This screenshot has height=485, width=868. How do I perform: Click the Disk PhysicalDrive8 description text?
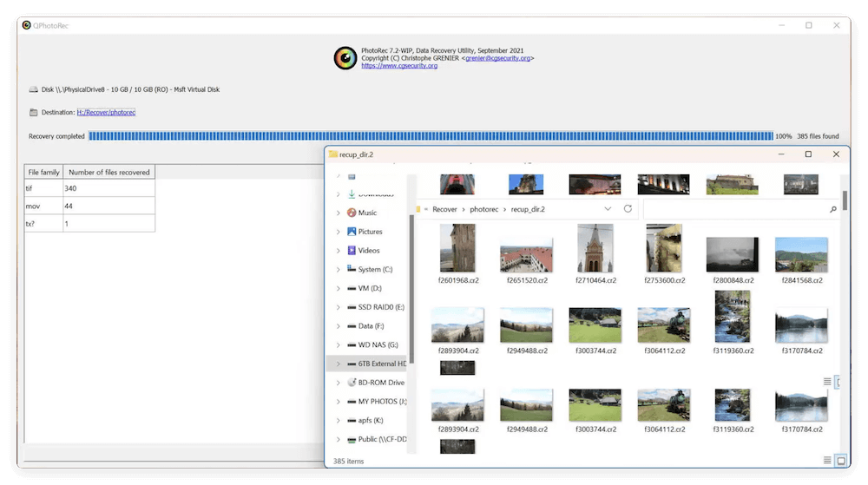pos(131,89)
